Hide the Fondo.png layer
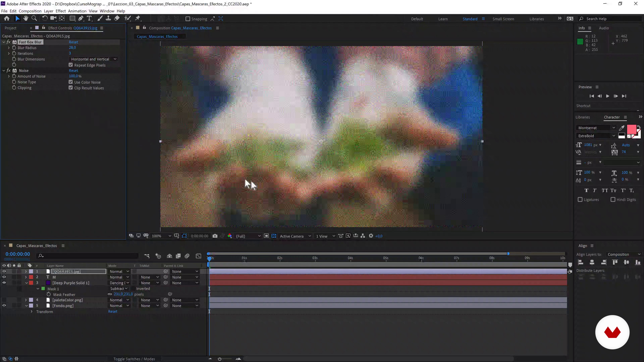The height and width of the screenshot is (362, 644). [4, 306]
